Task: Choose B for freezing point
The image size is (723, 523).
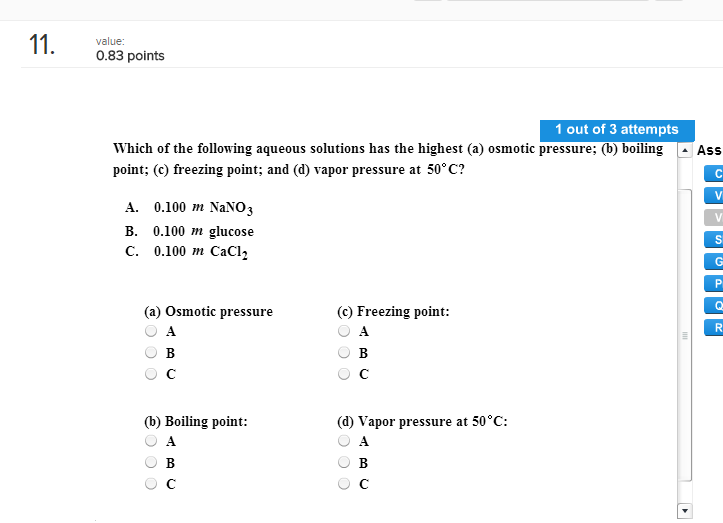Action: [x=344, y=353]
